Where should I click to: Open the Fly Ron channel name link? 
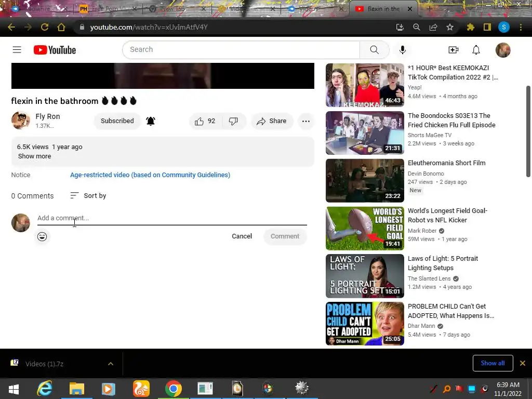(48, 116)
